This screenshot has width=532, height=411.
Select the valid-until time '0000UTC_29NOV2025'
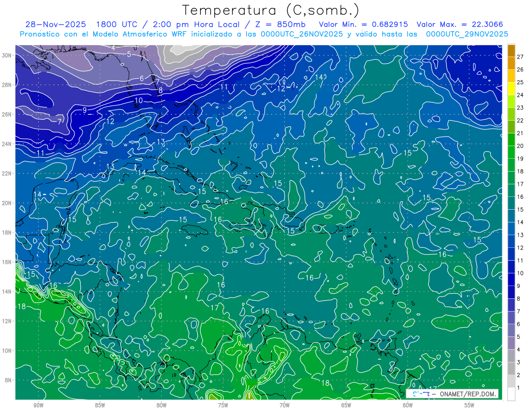point(467,34)
